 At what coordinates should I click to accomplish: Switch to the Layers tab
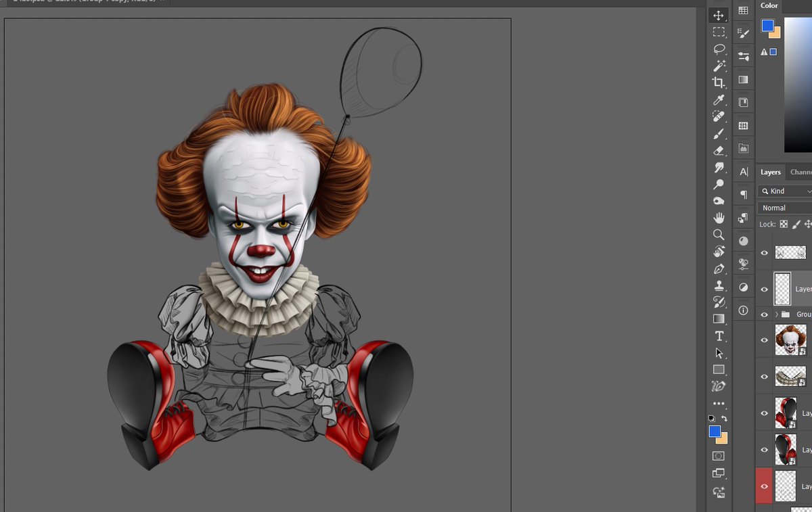[770, 172]
